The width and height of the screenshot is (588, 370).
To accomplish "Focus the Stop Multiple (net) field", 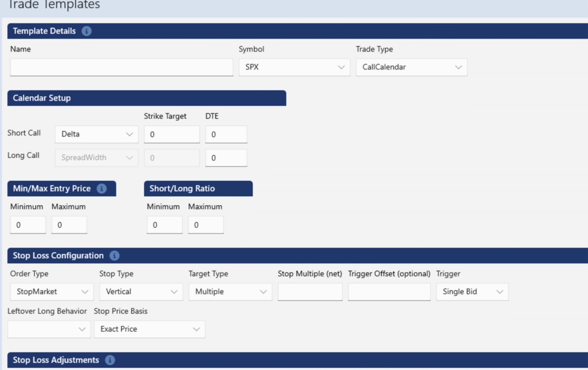I will 310,292.
